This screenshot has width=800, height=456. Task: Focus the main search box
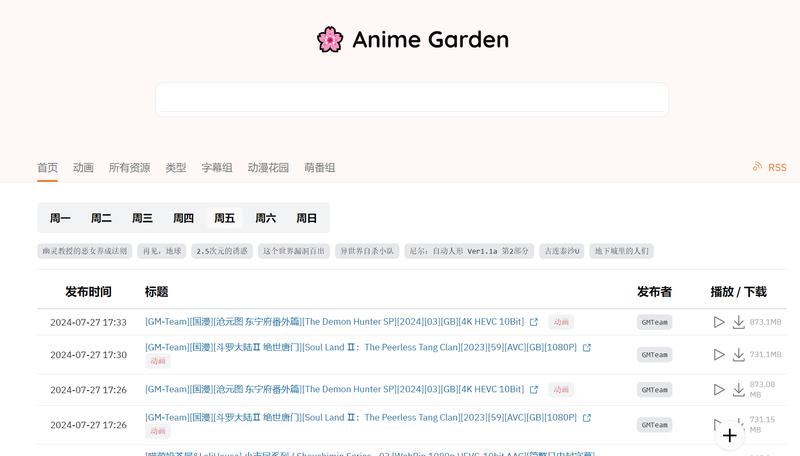(x=412, y=99)
